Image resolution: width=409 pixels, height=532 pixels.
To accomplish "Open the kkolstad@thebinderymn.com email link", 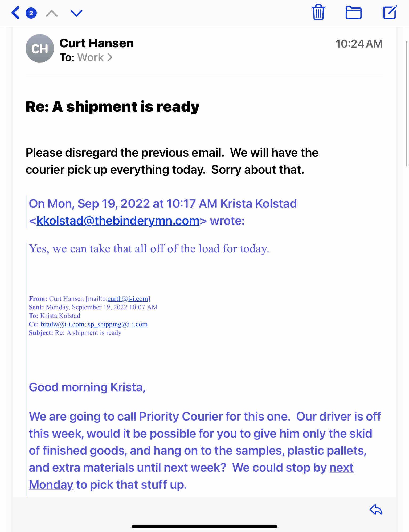I will pos(118,221).
